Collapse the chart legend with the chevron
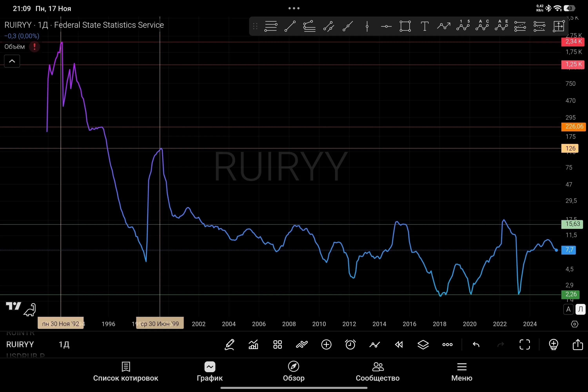 12,61
